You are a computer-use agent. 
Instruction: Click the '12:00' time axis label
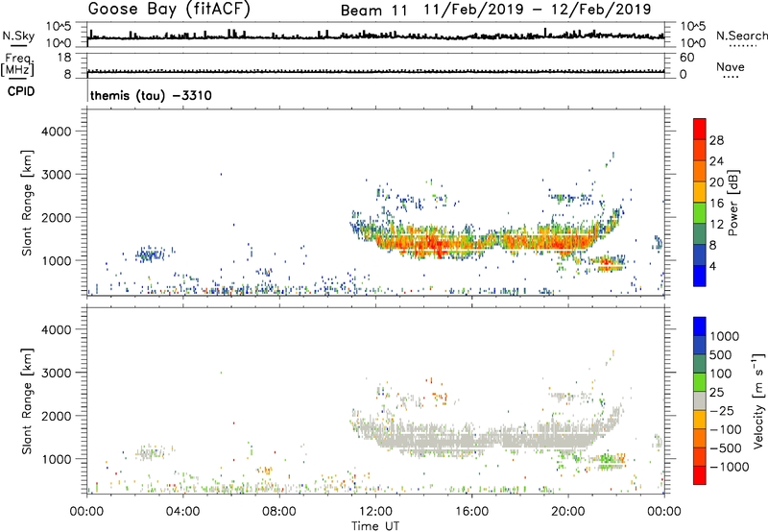(375, 512)
